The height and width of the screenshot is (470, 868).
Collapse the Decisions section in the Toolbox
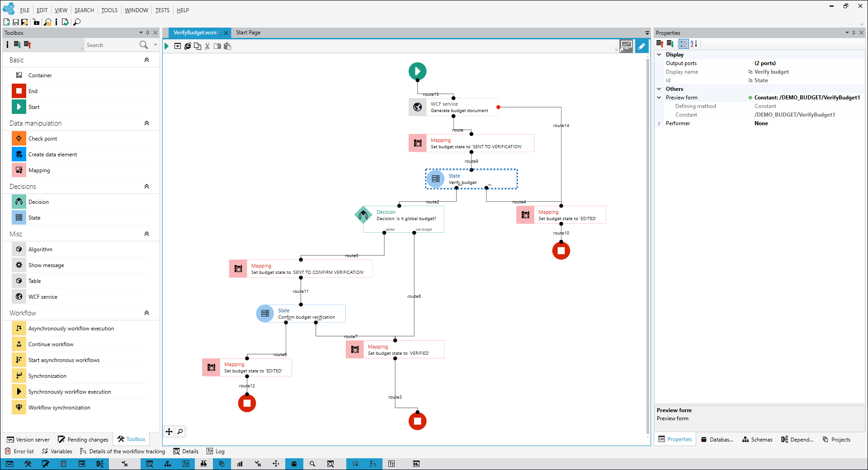pyautogui.click(x=146, y=186)
